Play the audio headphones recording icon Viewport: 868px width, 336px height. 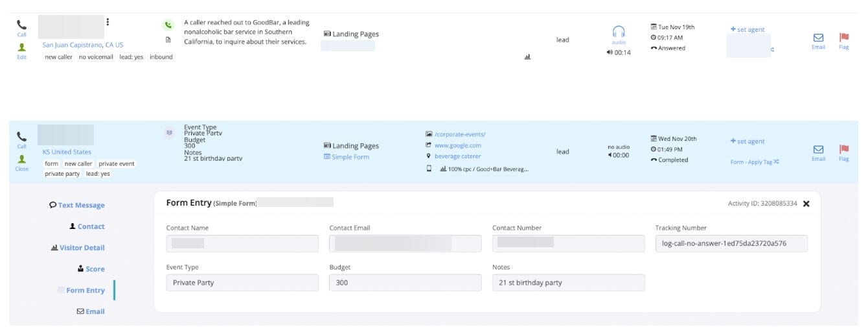[619, 32]
